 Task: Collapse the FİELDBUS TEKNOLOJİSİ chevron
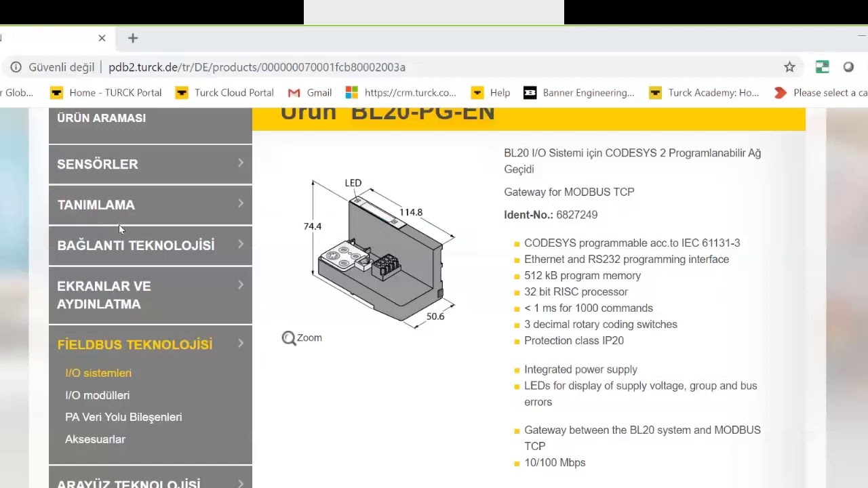241,344
